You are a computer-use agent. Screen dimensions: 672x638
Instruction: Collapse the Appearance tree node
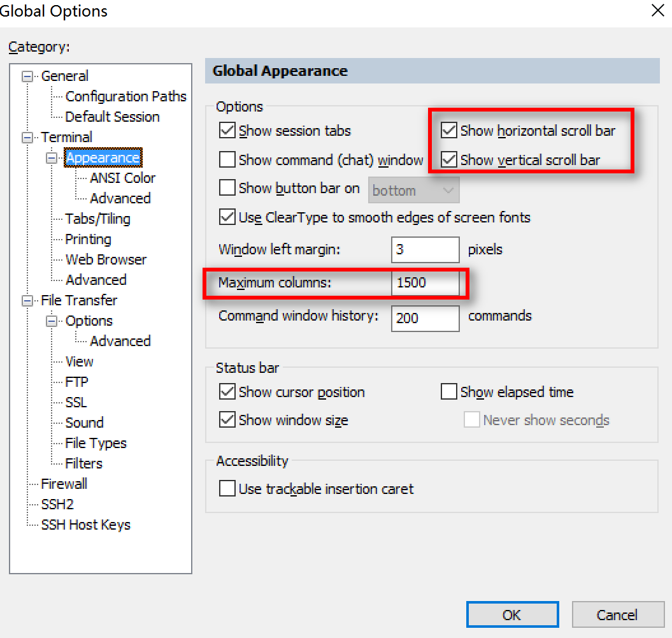(52, 158)
